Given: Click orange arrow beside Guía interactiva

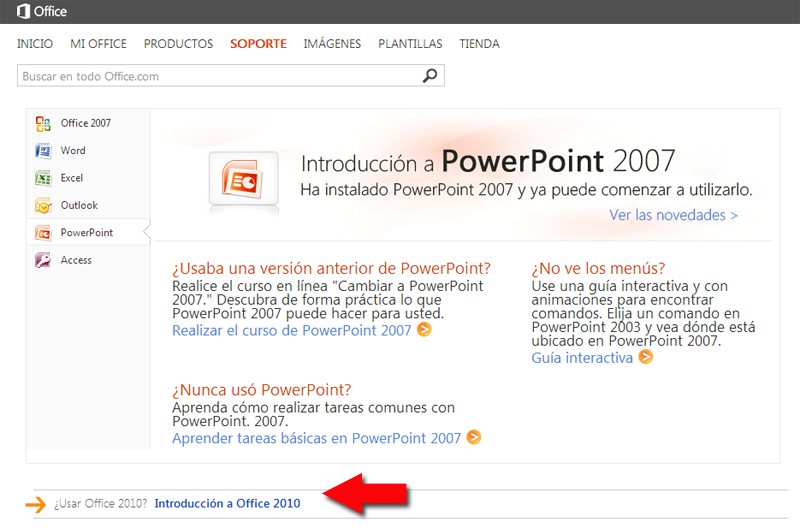Looking at the screenshot, I should coord(646,357).
